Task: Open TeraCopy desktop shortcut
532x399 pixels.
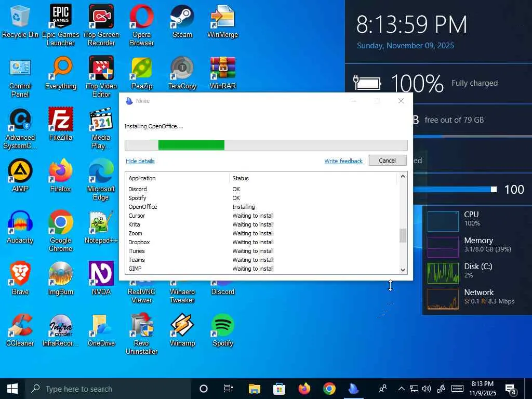Action: tap(182, 73)
